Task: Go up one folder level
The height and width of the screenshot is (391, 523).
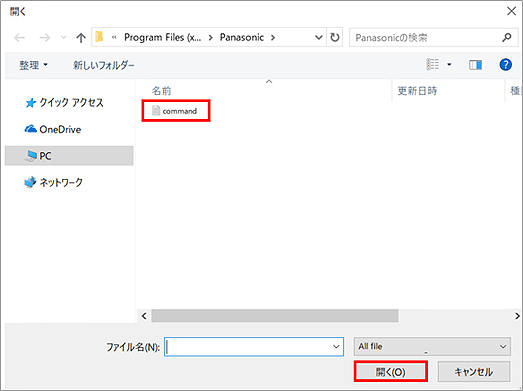Action: (81, 38)
